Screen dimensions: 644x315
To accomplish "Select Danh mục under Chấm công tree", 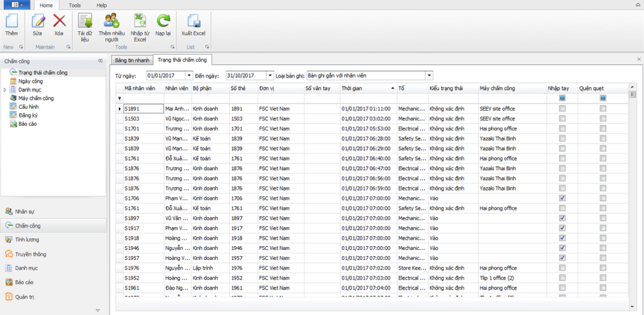I will [x=30, y=90].
